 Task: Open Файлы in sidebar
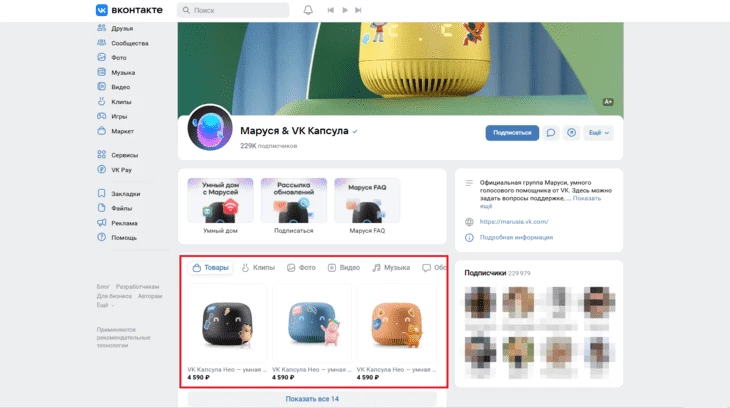[x=115, y=208]
